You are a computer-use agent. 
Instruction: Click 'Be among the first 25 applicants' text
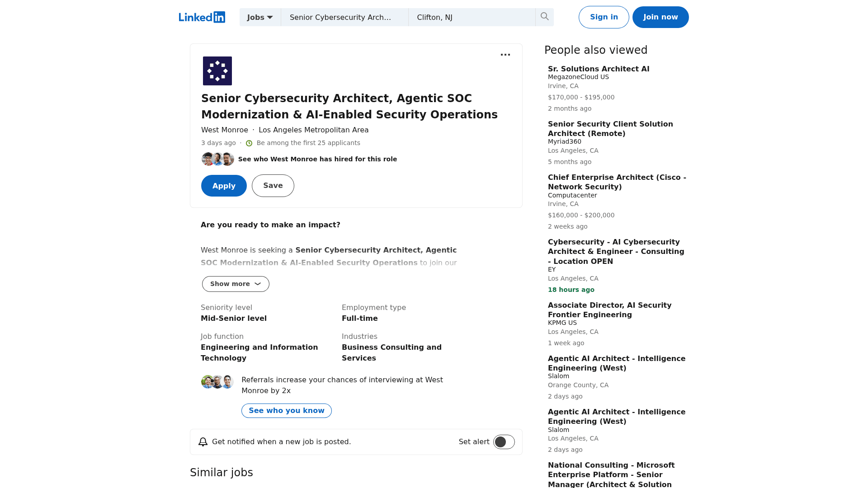[x=308, y=143]
